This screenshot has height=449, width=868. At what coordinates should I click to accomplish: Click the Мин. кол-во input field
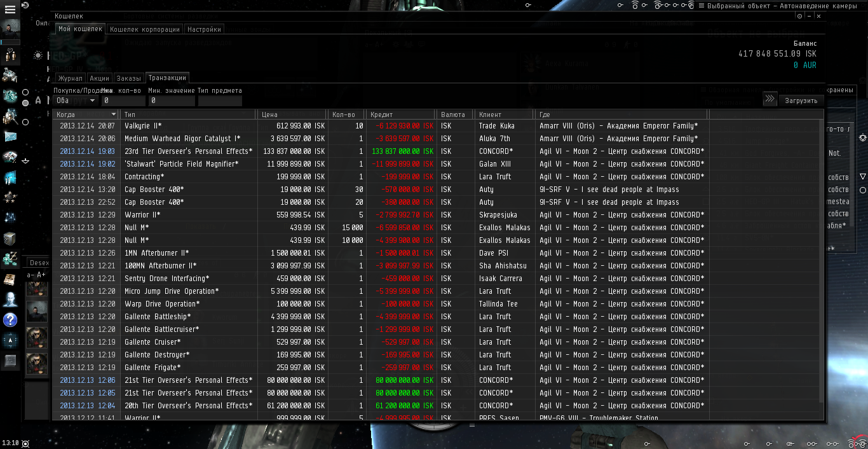click(124, 100)
